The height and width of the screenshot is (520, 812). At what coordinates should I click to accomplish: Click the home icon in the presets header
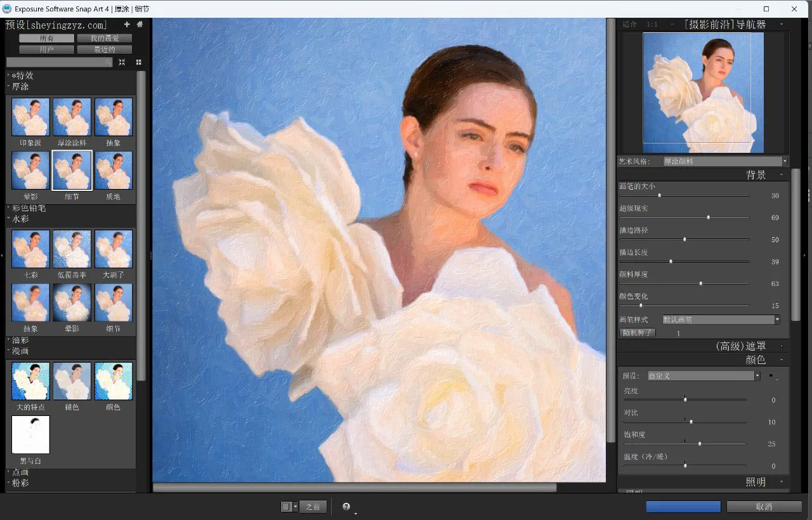pos(140,25)
